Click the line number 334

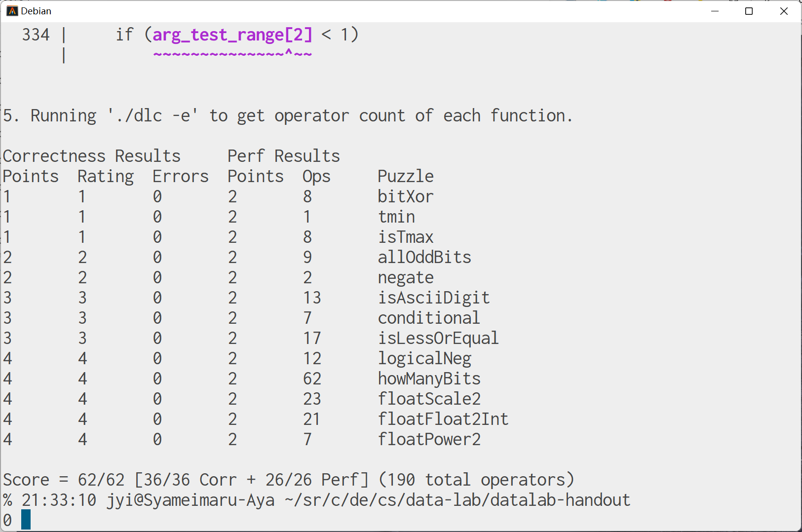point(36,35)
